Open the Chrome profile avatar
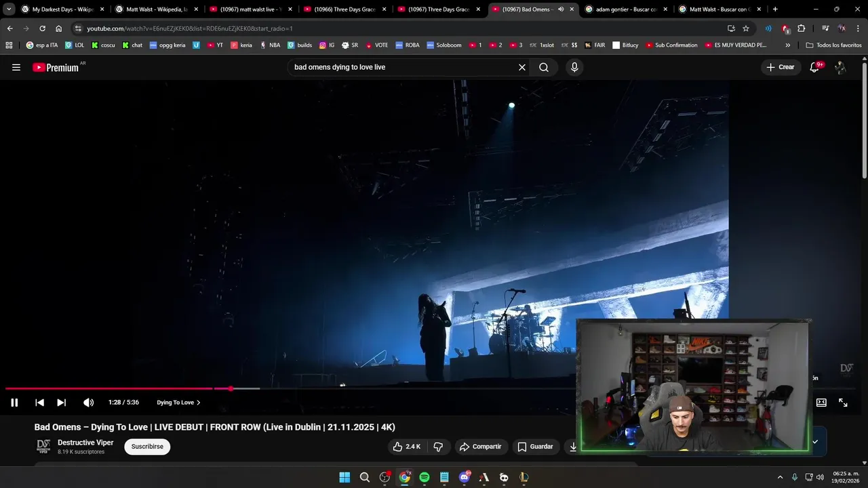Image resolution: width=868 pixels, height=488 pixels. [842, 28]
